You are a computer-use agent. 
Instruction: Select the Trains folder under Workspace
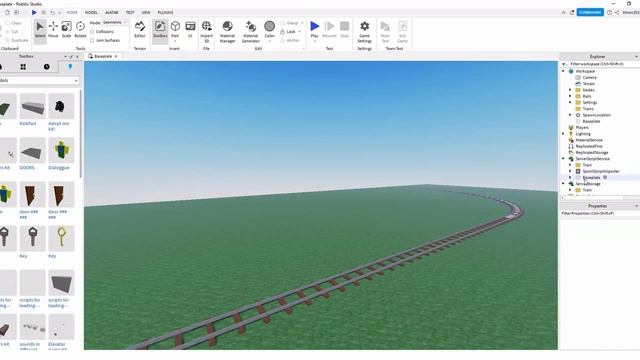[588, 109]
